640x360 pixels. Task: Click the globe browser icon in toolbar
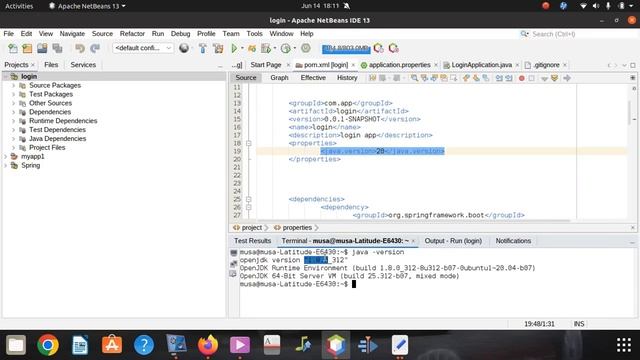click(184, 48)
